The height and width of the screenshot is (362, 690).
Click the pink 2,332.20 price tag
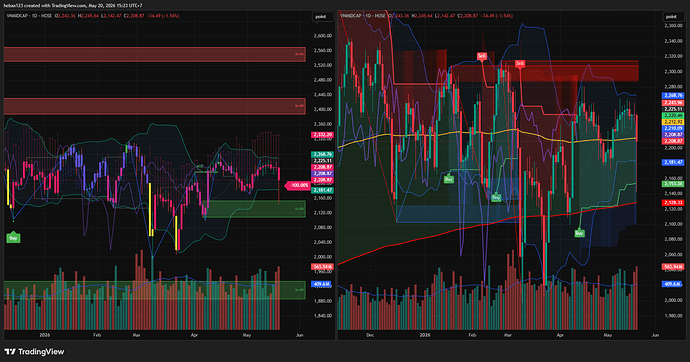click(322, 135)
